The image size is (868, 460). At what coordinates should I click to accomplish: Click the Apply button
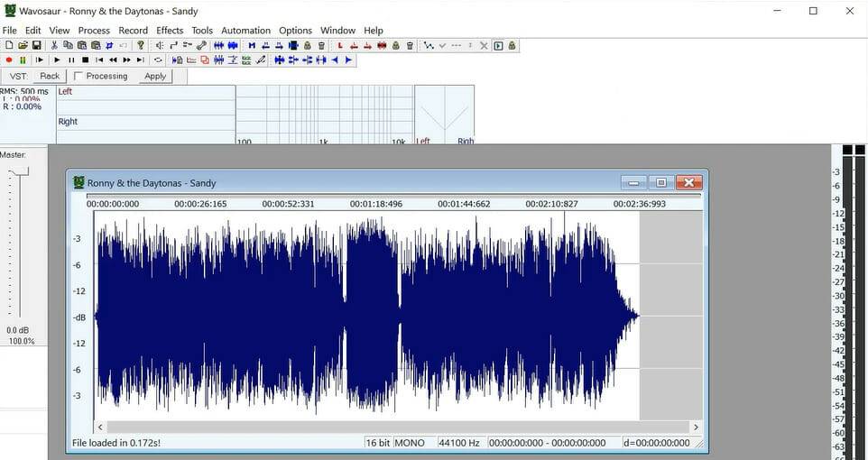[155, 77]
